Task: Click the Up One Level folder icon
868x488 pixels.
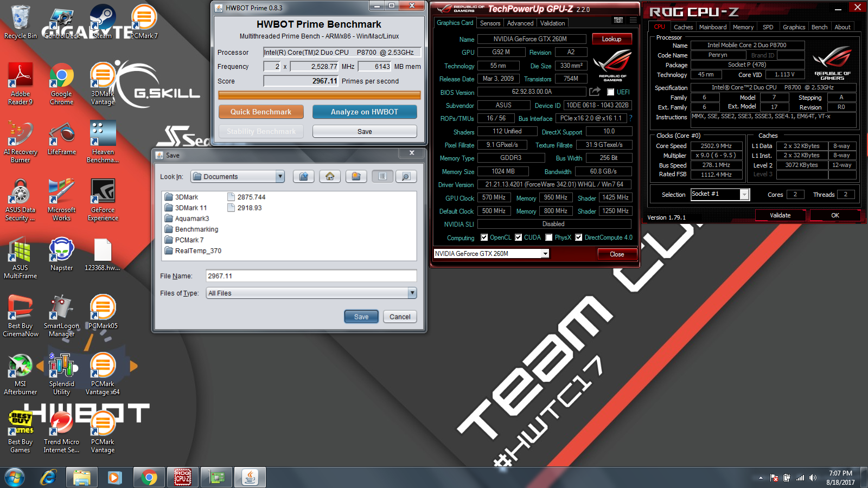Action: (x=304, y=176)
